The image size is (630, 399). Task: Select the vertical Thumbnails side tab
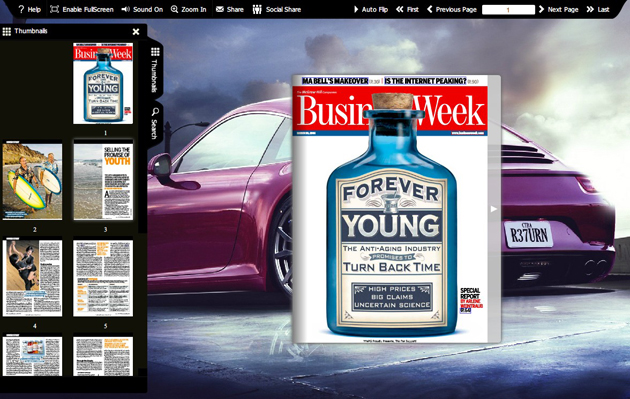[x=155, y=70]
